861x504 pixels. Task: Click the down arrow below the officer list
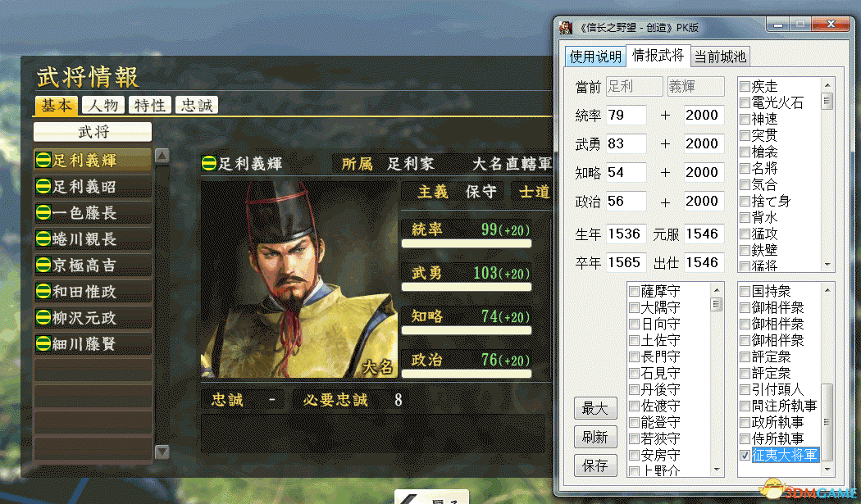point(162,452)
